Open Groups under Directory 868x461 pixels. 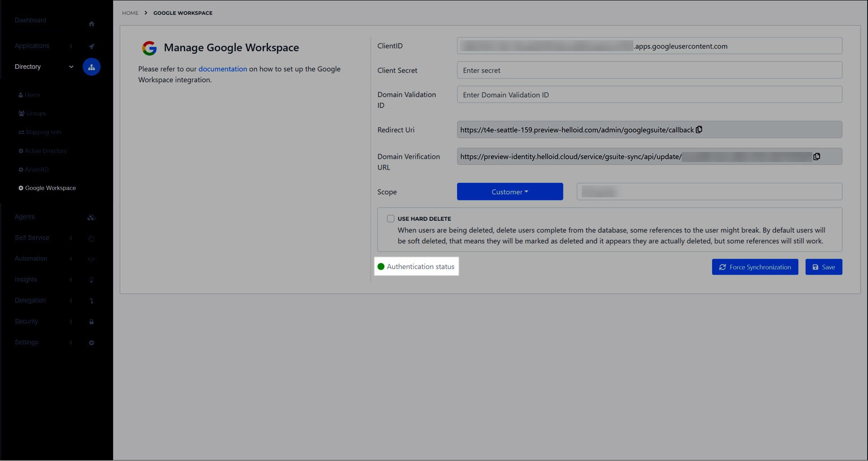pos(32,114)
